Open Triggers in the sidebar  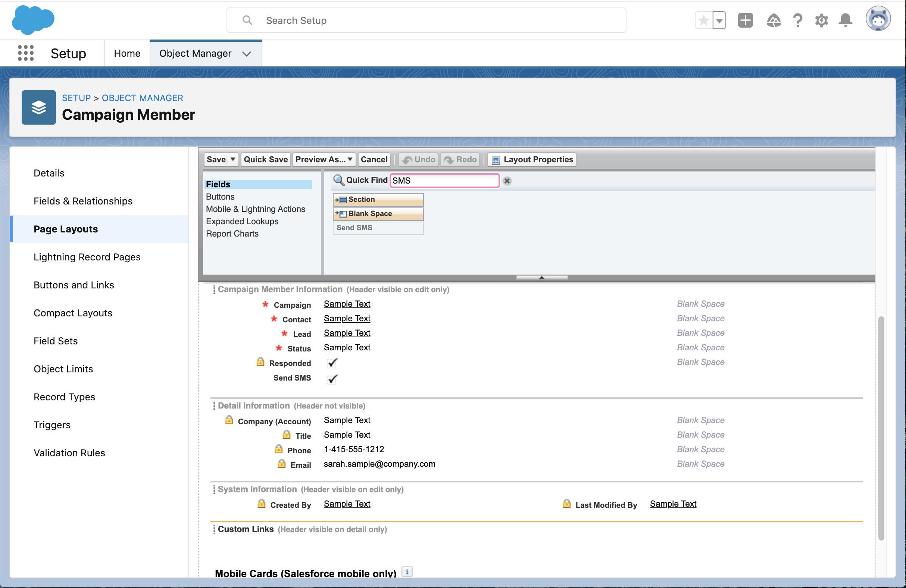52,425
